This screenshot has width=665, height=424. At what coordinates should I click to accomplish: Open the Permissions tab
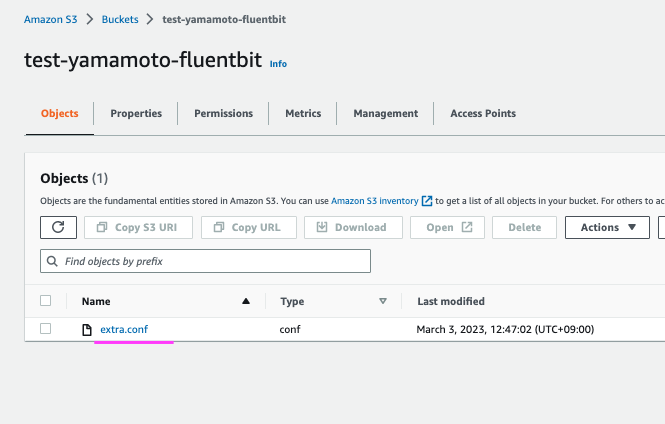(x=224, y=113)
